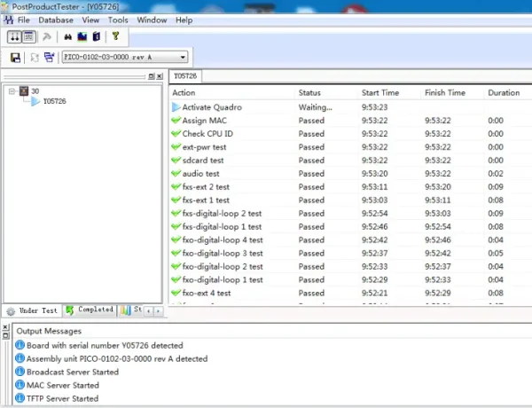This screenshot has width=532, height=408.
Task: Click the Waiting... status cell
Action: point(315,107)
